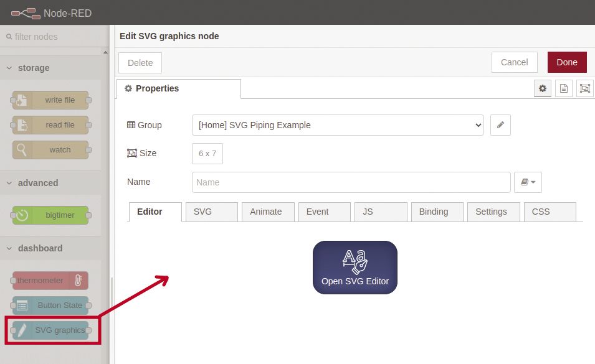Collapse the storage category
This screenshot has width=595, height=364.
[x=9, y=68]
